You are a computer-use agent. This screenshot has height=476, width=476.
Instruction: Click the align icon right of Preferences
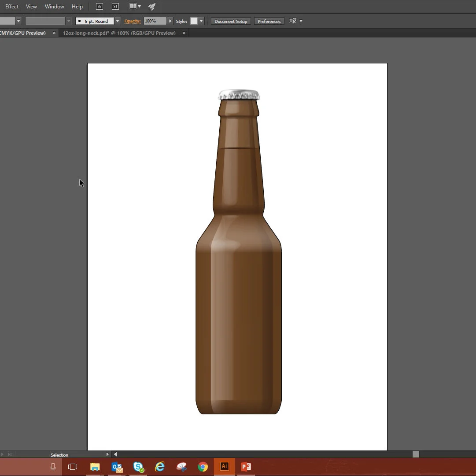click(293, 21)
